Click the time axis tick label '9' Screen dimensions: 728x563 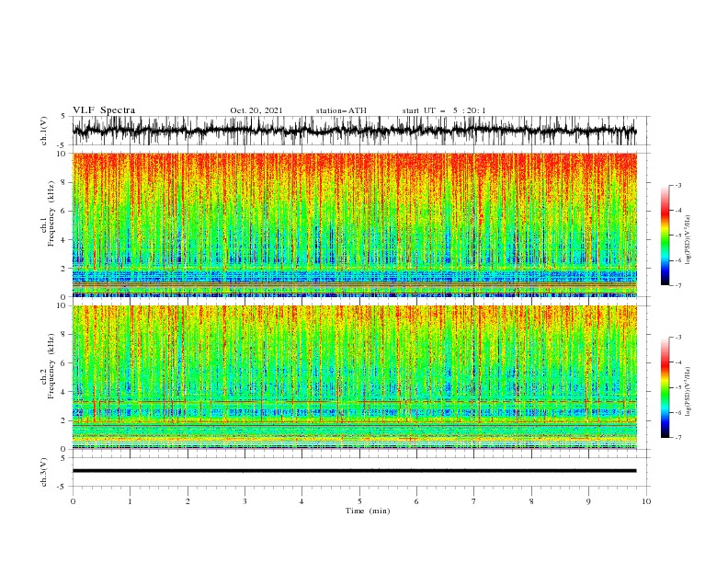click(x=588, y=501)
